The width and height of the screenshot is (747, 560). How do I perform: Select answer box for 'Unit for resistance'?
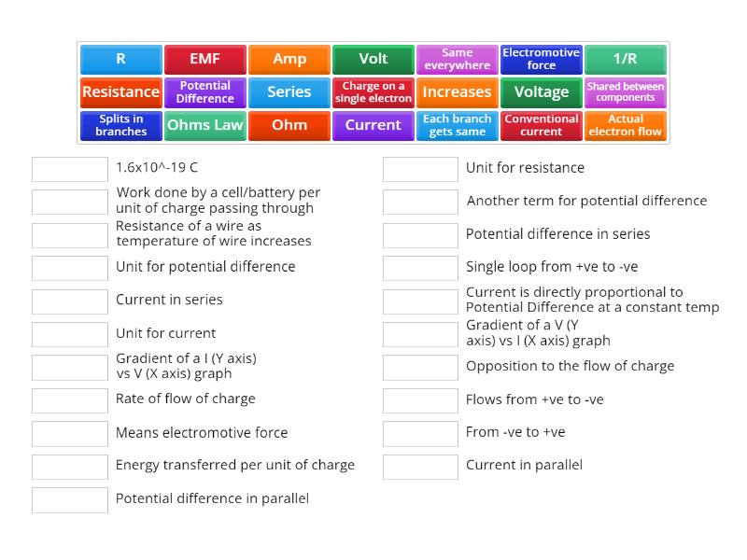420,169
